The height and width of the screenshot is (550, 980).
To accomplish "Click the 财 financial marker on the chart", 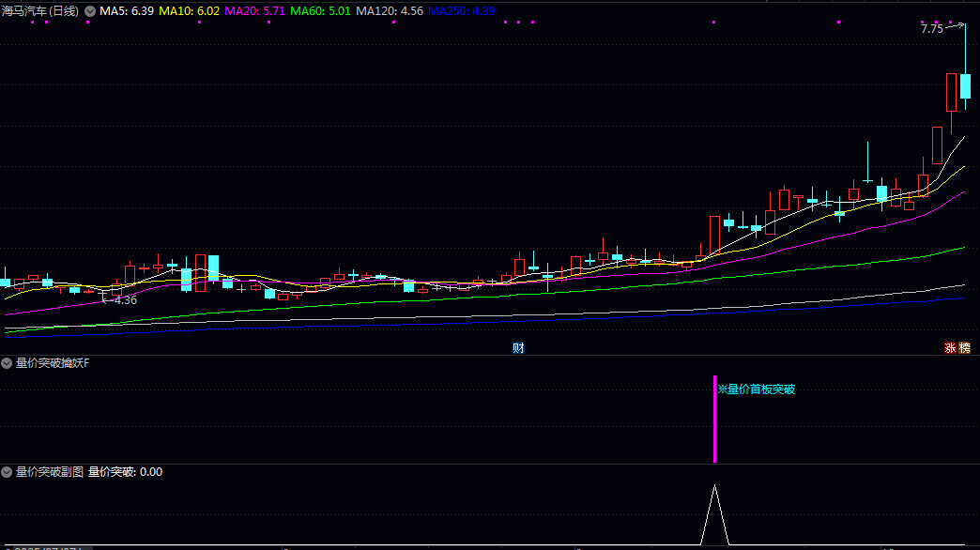I will (518, 348).
